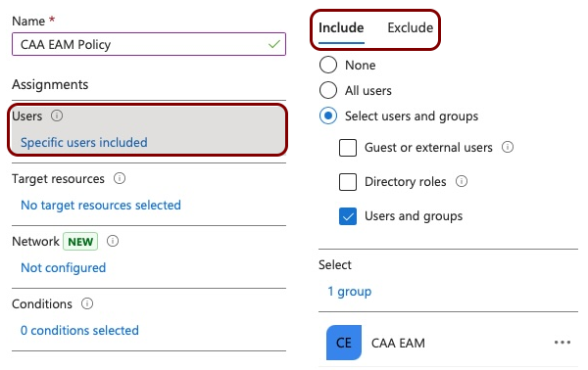Choose Select users and groups radio button
Screen dimensions: 588x370
coord(328,116)
